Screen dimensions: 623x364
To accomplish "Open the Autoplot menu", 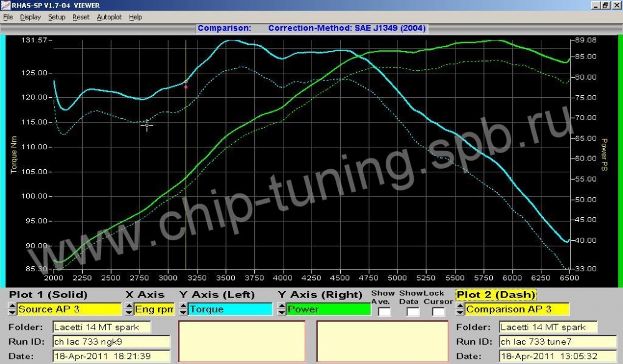I will pyautogui.click(x=109, y=17).
